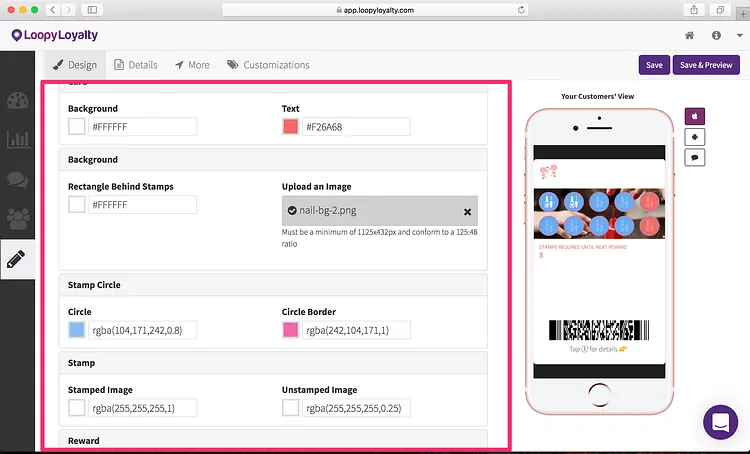Image resolution: width=750 pixels, height=454 pixels.
Task: Open the Circle fill color swatch
Action: (77, 330)
